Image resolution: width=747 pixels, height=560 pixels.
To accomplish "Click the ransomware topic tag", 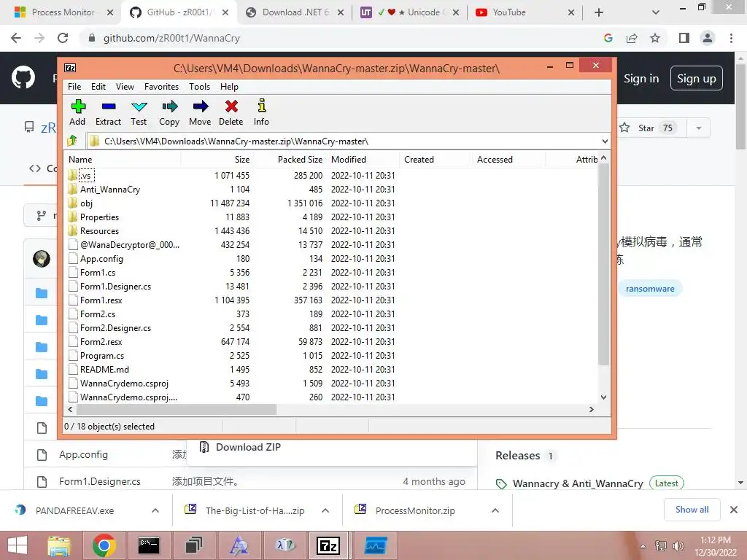I will point(650,289).
